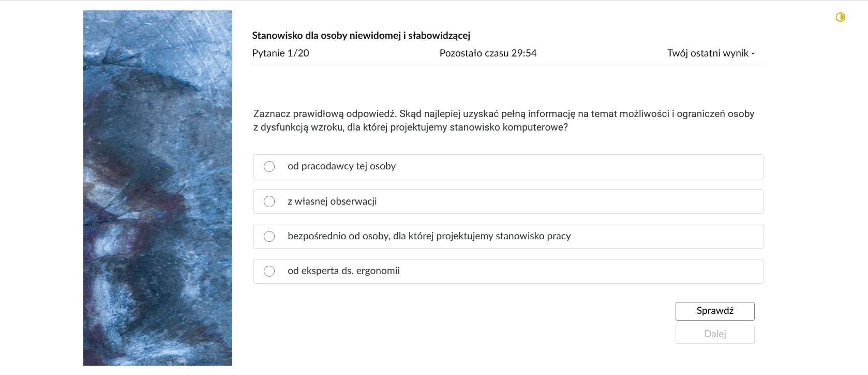The image size is (868, 375).
Task: Click the white page background region
Action: (x=414, y=357)
